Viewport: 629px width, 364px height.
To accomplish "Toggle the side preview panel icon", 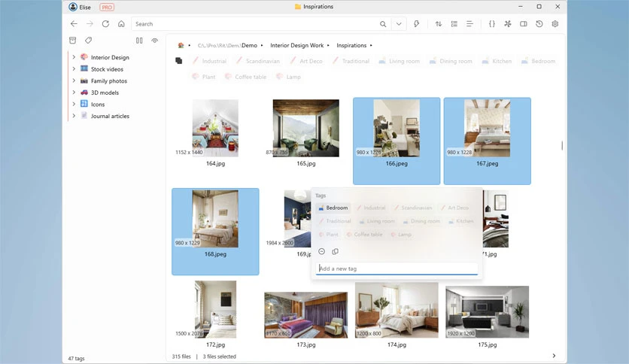I will pos(524,24).
